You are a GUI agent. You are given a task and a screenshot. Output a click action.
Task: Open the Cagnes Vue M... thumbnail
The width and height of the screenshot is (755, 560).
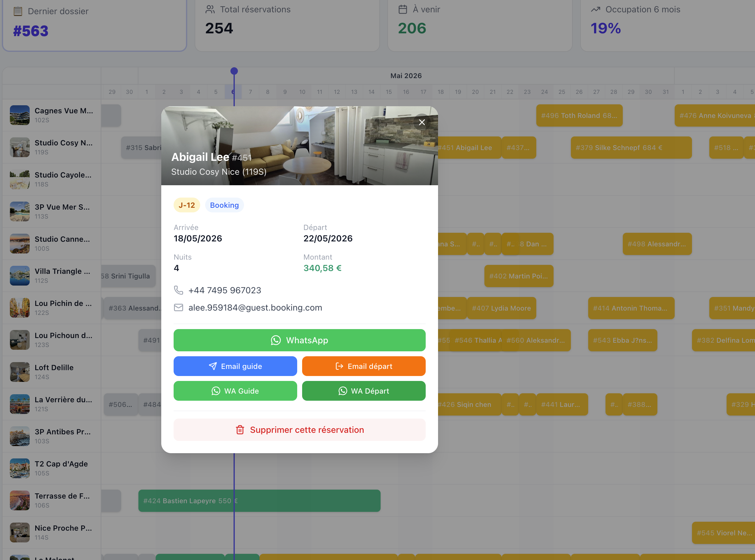tap(20, 115)
